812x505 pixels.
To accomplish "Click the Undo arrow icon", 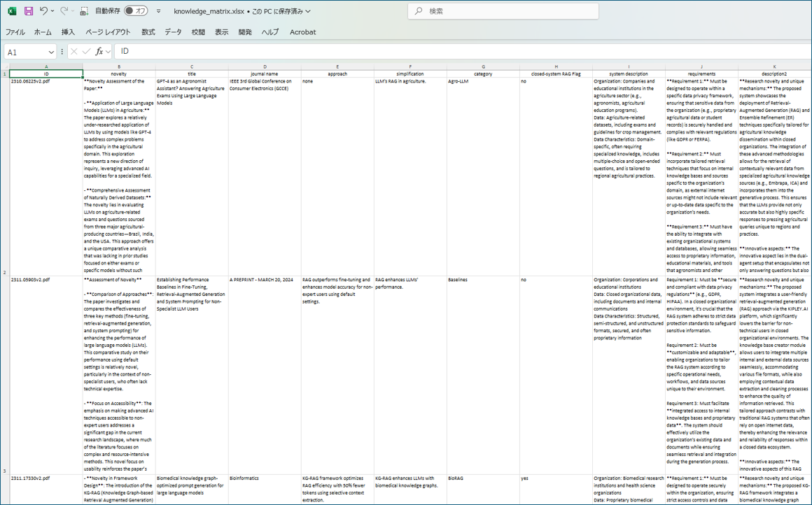I will click(44, 11).
